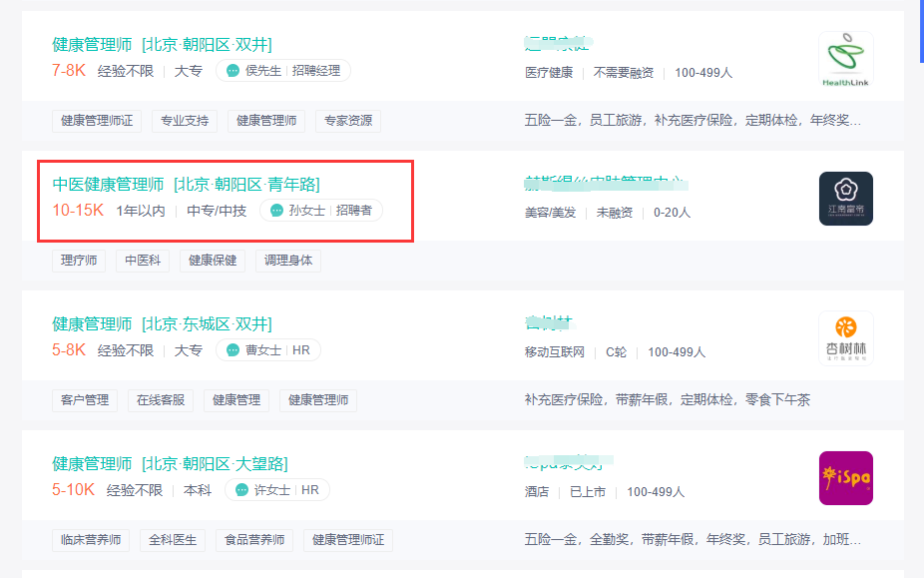Click the iSpa purple company logo
Screen dimensions: 924x578
click(x=845, y=478)
